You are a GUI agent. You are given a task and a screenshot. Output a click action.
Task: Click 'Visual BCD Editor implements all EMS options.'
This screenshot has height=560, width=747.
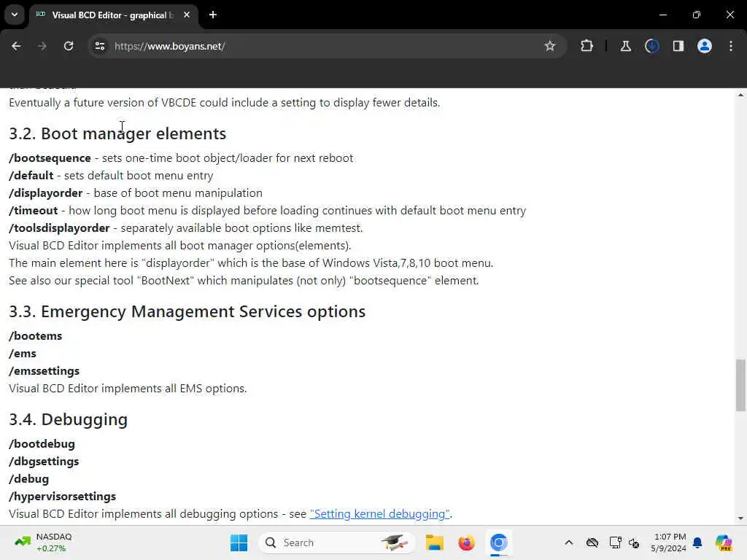point(128,389)
